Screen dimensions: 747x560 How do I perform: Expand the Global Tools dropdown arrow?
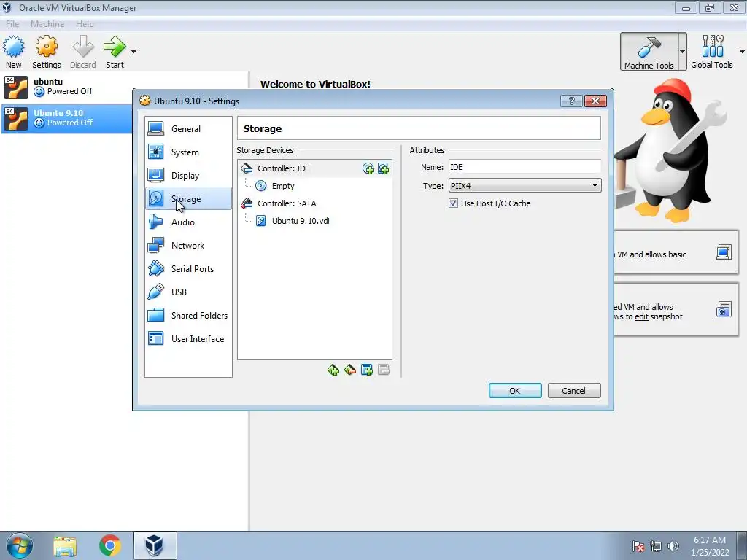point(742,52)
